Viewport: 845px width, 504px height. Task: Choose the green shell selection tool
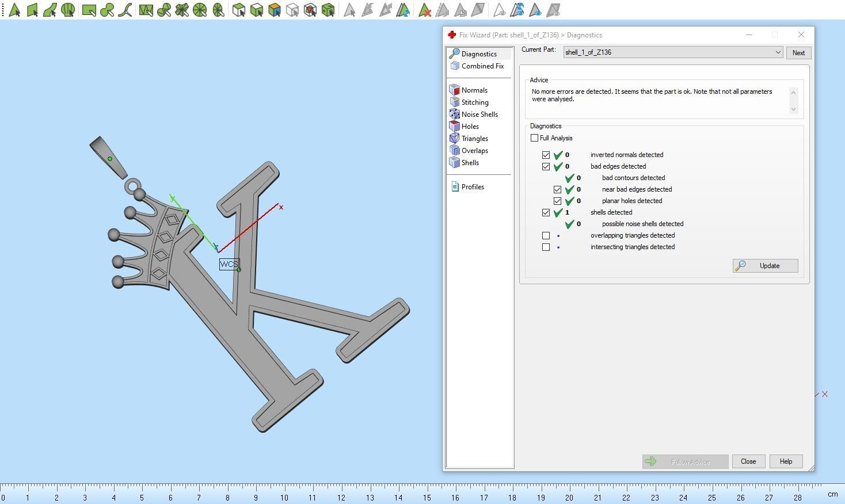(68, 10)
